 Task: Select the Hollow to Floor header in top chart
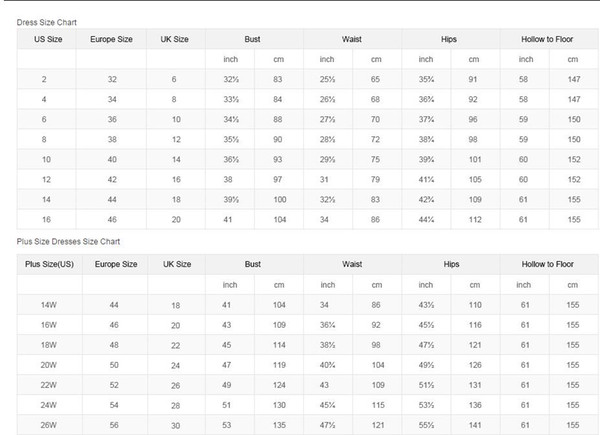coord(547,39)
